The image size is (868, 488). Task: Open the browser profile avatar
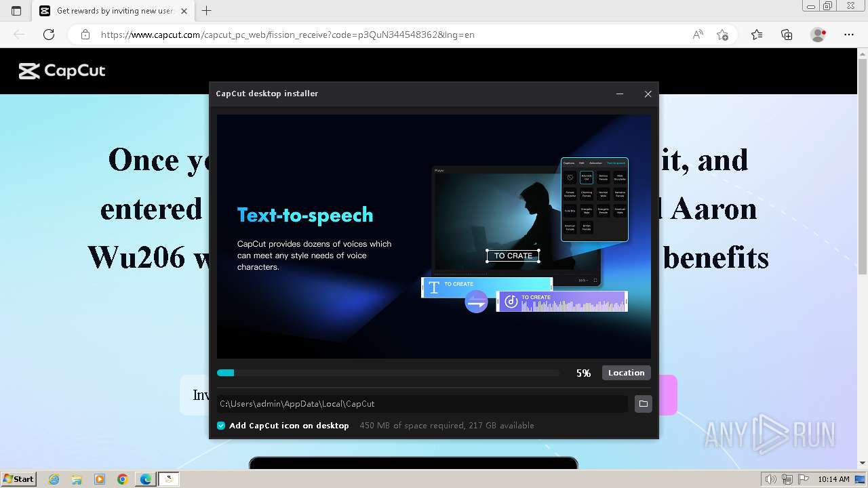click(818, 35)
